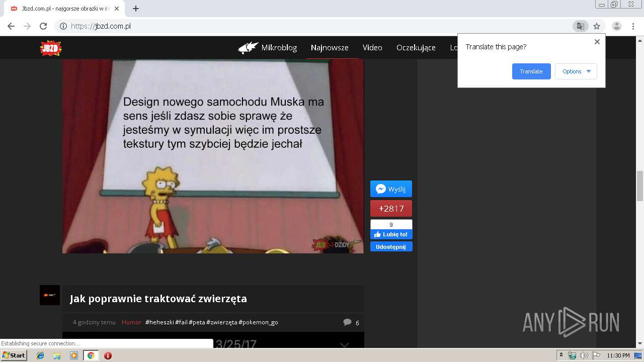
Task: Click the Humor category link
Action: [x=131, y=322]
